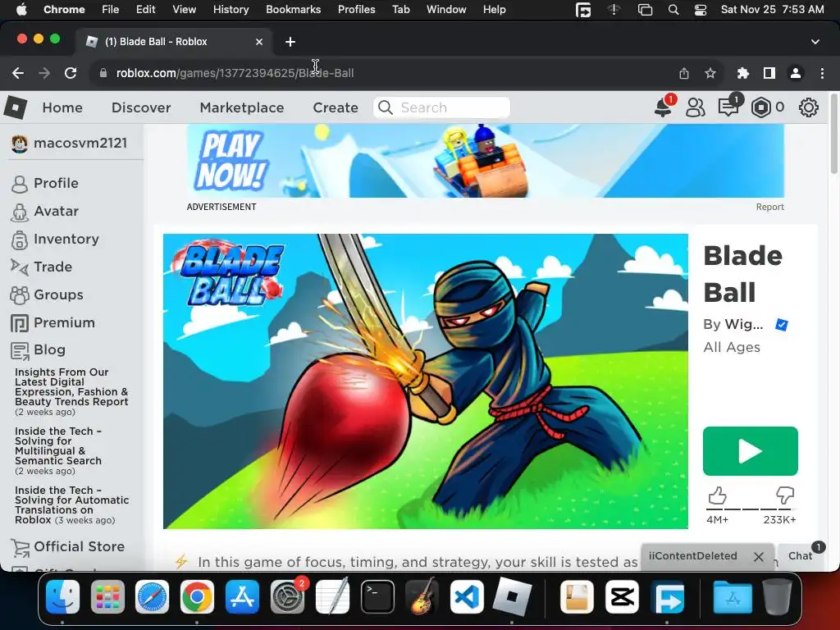Click the Play Now advertisement banner
This screenshot has width=840, height=630.
486,161
